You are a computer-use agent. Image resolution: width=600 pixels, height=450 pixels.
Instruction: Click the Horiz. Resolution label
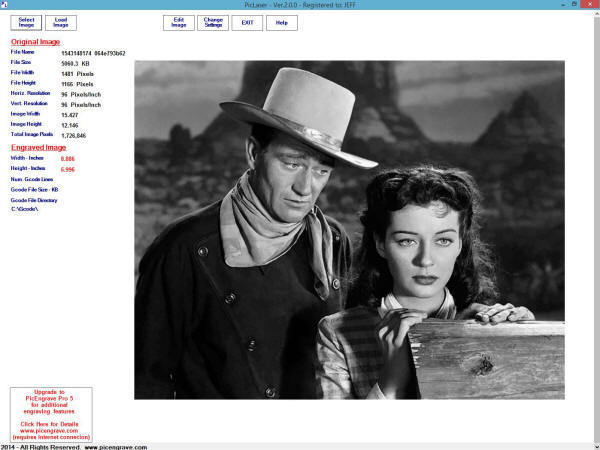coord(30,93)
